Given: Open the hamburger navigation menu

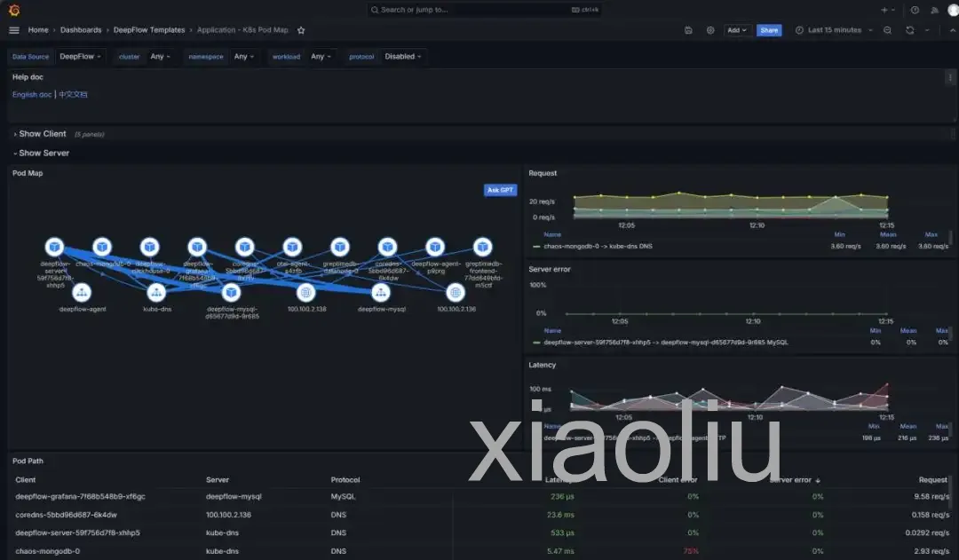Looking at the screenshot, I should click(14, 30).
